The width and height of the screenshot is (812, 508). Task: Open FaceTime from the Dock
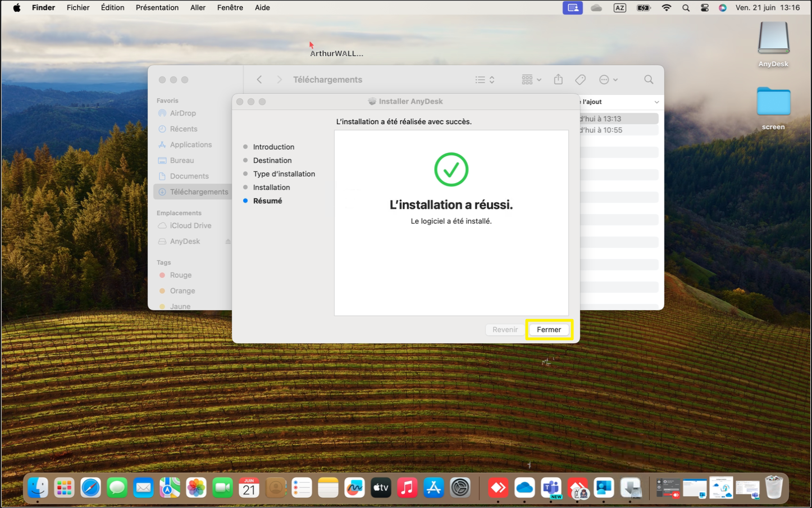tap(222, 488)
